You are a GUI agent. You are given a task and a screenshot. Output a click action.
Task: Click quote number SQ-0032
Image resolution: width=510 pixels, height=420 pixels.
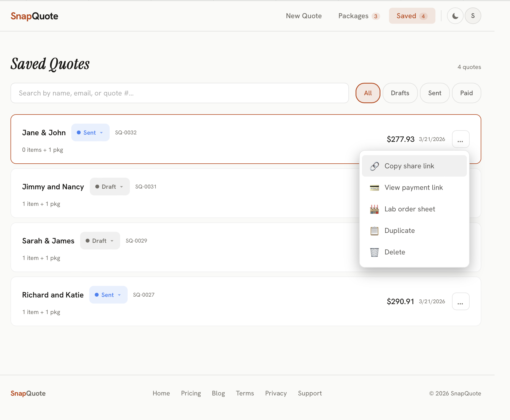pyautogui.click(x=126, y=132)
